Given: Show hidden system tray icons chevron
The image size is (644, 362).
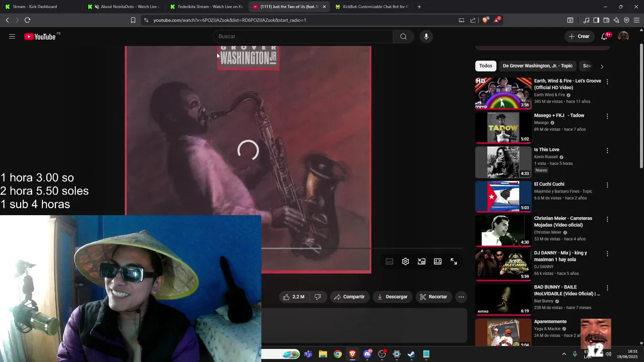Looking at the screenshot, I should [x=564, y=354].
